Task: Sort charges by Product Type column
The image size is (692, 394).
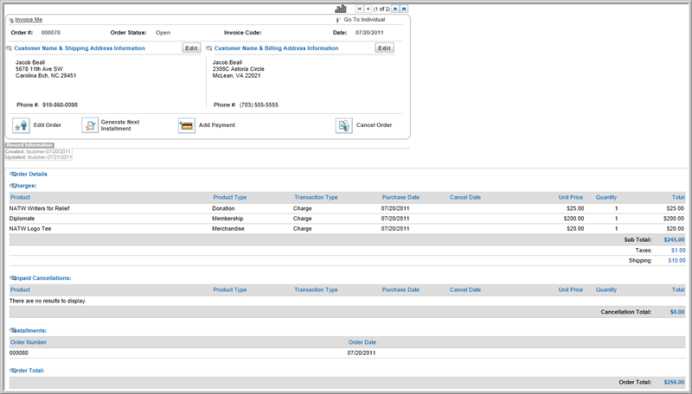Action: point(230,198)
